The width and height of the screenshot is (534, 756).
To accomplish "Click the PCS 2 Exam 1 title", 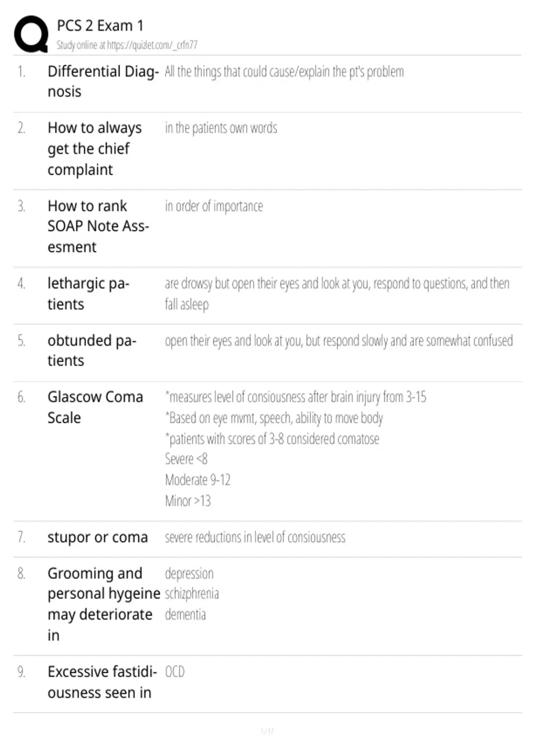I will coord(100,26).
